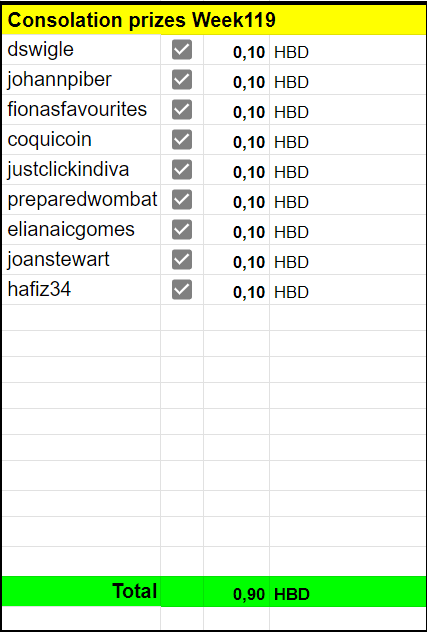Select the Total label cell

(x=81, y=591)
